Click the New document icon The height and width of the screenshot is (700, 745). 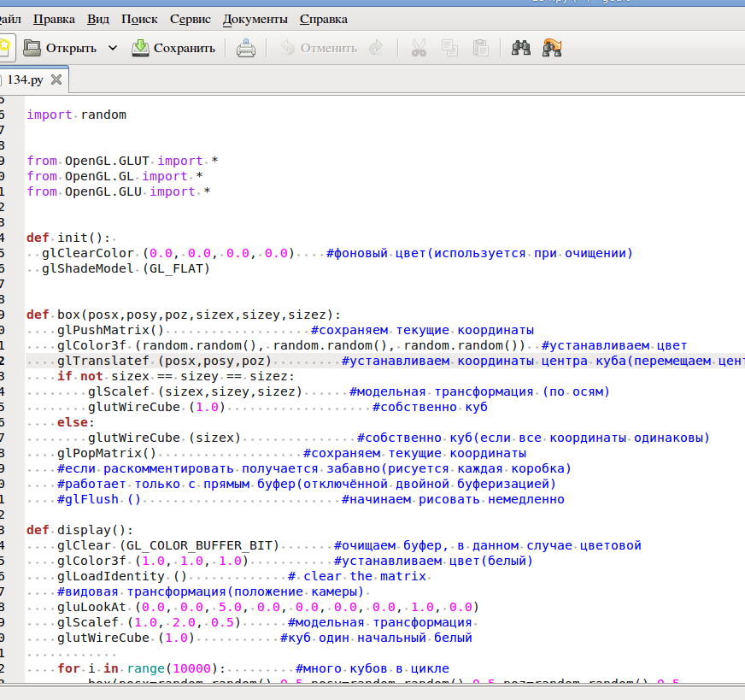coord(4,48)
